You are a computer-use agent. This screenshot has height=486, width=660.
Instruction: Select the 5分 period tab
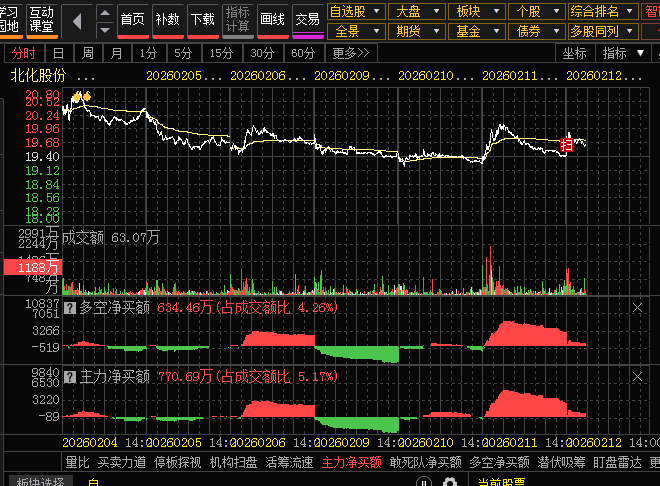pyautogui.click(x=183, y=53)
